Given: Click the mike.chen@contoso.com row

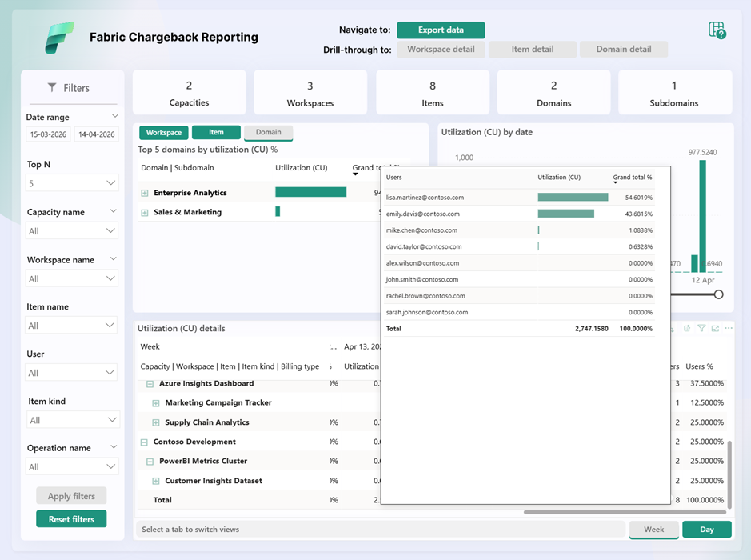Looking at the screenshot, I should tap(519, 230).
